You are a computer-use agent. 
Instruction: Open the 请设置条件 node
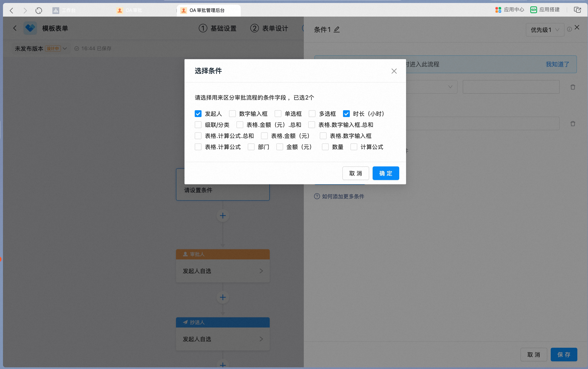click(x=223, y=190)
